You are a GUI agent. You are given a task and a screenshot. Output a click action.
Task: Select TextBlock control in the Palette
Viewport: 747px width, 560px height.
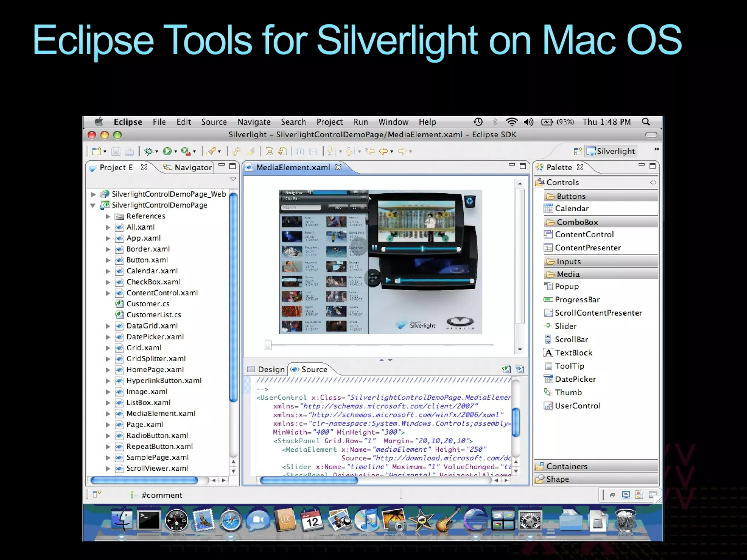coord(573,353)
